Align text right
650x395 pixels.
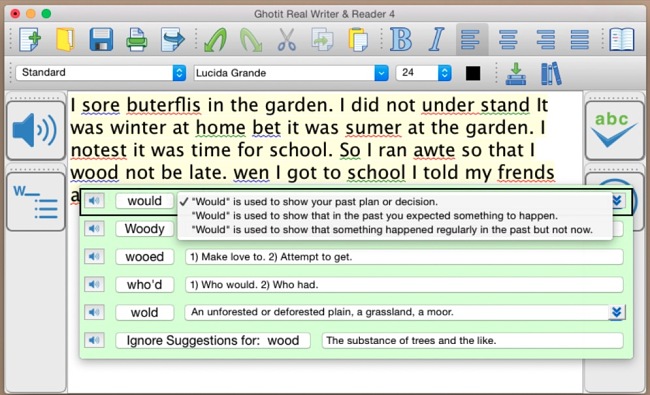[545, 40]
